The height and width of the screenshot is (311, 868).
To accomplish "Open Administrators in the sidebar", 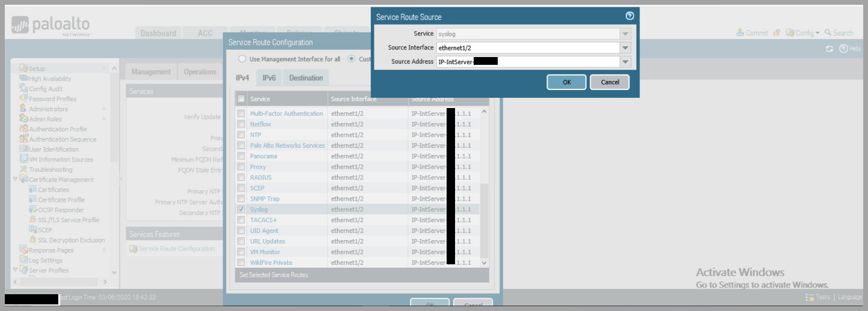I will click(49, 109).
